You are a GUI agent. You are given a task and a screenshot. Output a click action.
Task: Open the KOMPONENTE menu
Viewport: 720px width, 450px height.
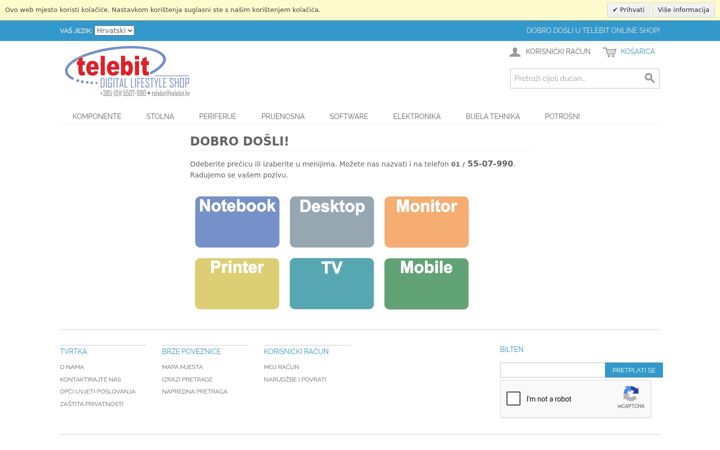point(97,116)
